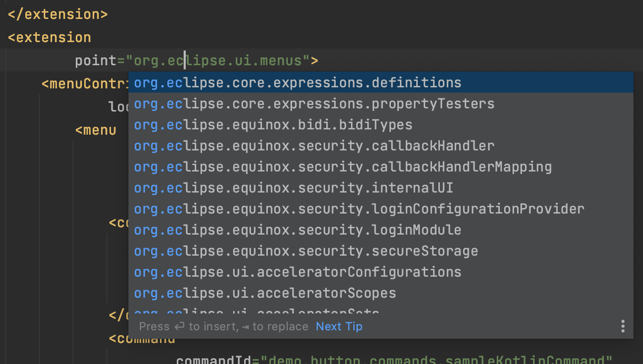Pick org.eclipse.ui.acceleratorConfigurations suggestion
The height and width of the screenshot is (364, 643).
coord(297,272)
